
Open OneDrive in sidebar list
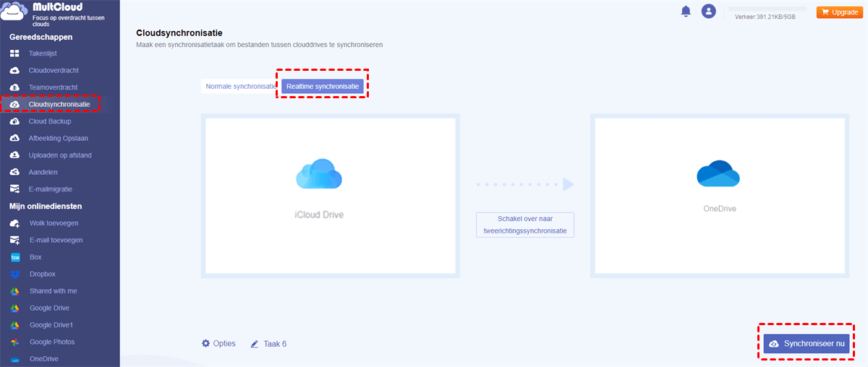(x=44, y=359)
